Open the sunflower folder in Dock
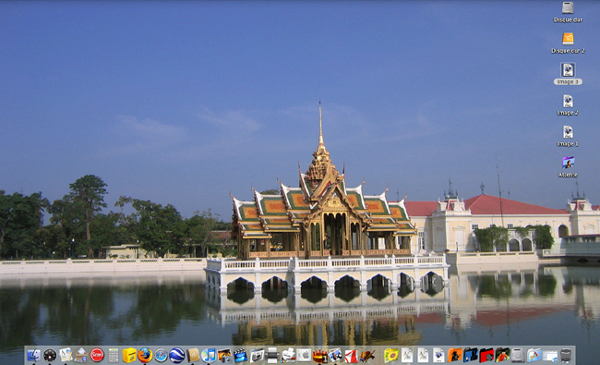Viewport: 600px width, 365px height. point(391,355)
